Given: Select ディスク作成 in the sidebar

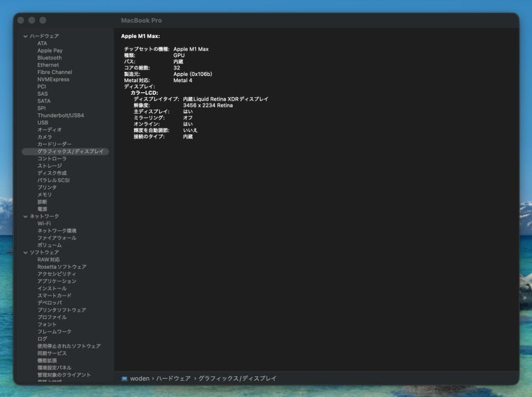Looking at the screenshot, I should 52,173.
